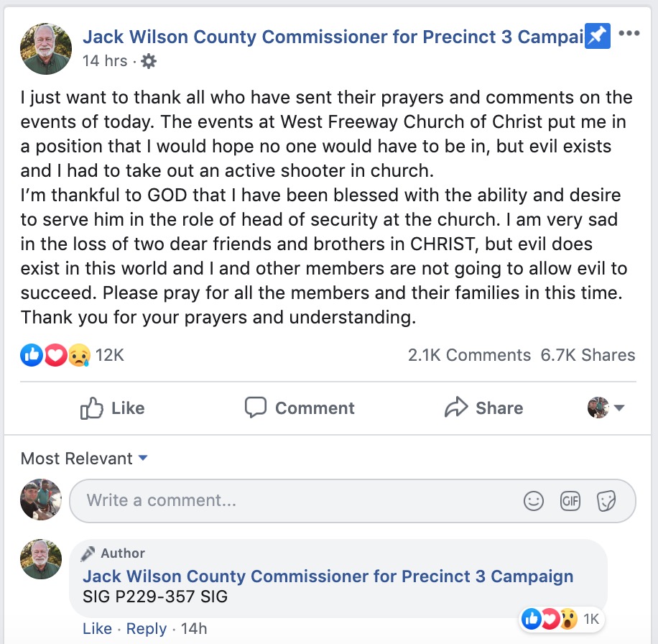Open the comment-as profile switcher dropdown
This screenshot has width=658, height=644.
(606, 408)
